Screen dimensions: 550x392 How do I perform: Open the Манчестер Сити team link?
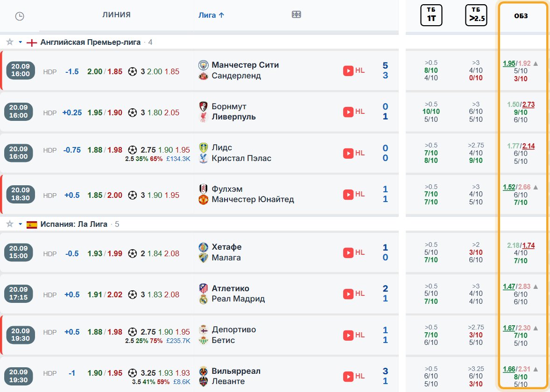tap(245, 65)
